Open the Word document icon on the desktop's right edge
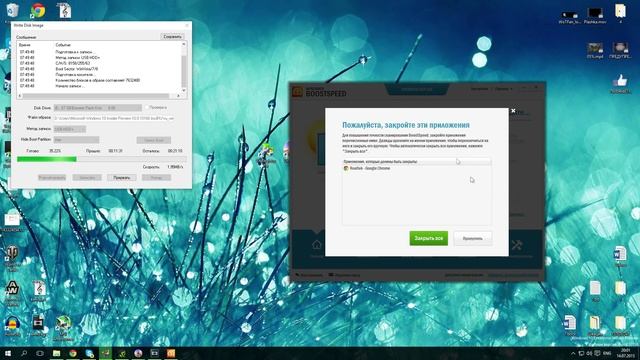Viewport: 640px width, 360px height. click(620, 254)
